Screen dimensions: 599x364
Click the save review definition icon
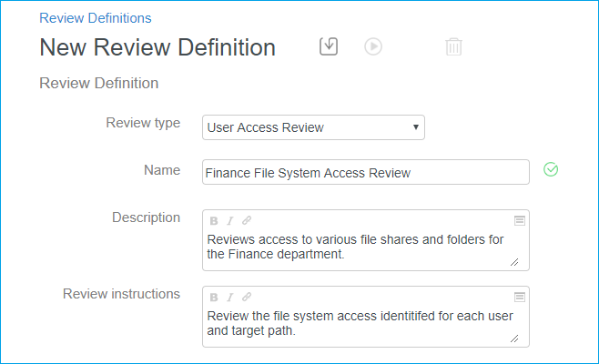329,46
